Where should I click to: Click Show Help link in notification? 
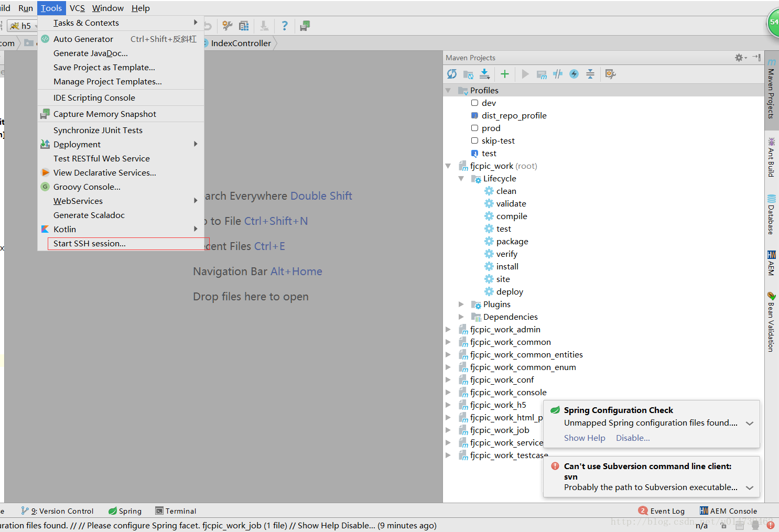[585, 438]
